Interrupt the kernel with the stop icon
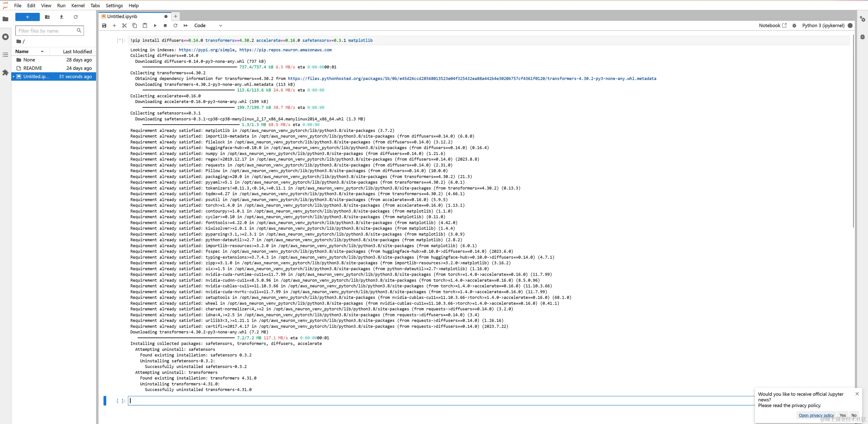 coord(165,26)
